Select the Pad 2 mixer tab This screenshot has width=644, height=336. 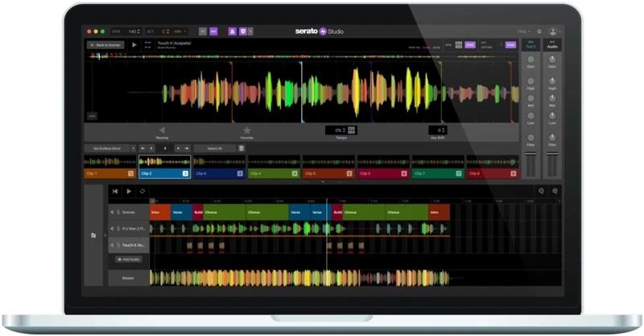530,45
